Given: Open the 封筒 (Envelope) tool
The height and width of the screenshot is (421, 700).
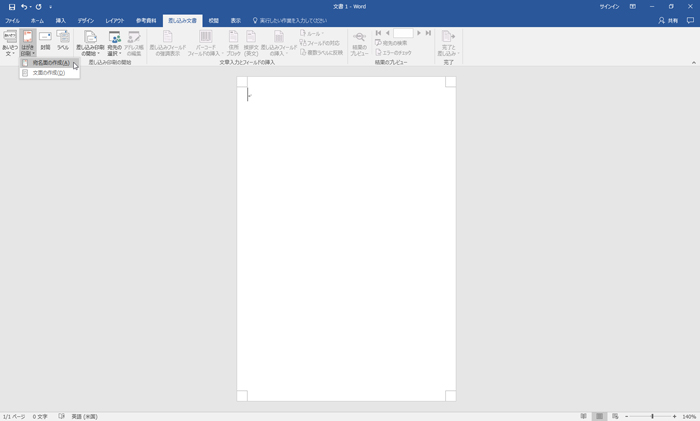Looking at the screenshot, I should pos(45,41).
